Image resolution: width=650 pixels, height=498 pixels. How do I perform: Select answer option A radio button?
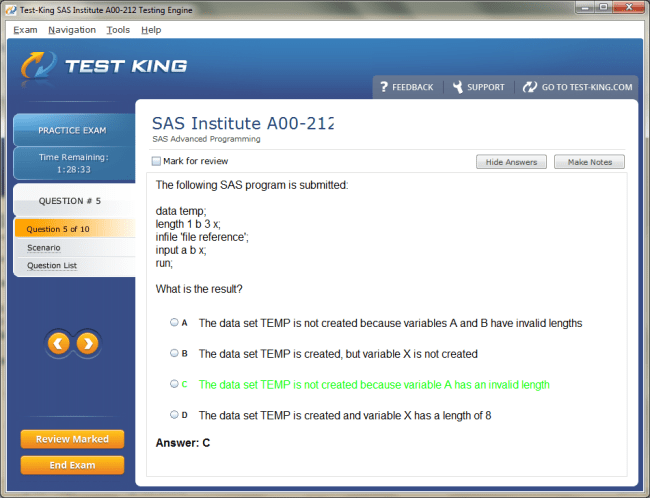[174, 322]
